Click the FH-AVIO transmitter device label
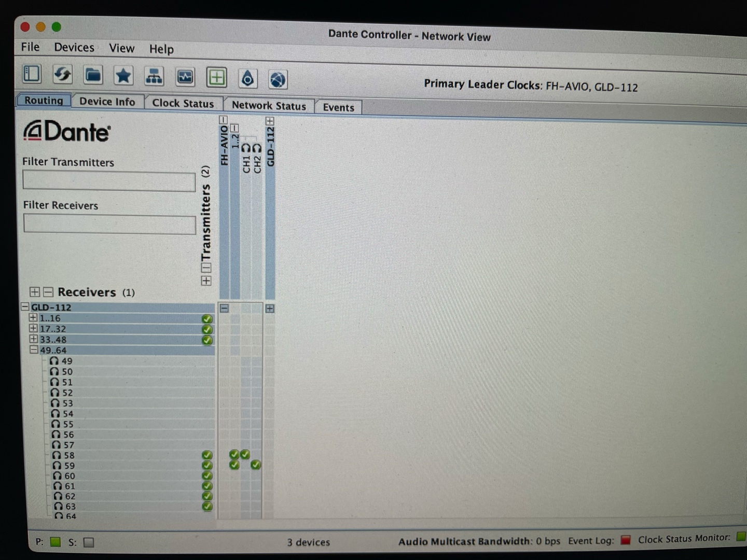Viewport: 747px width, 560px height. (224, 146)
